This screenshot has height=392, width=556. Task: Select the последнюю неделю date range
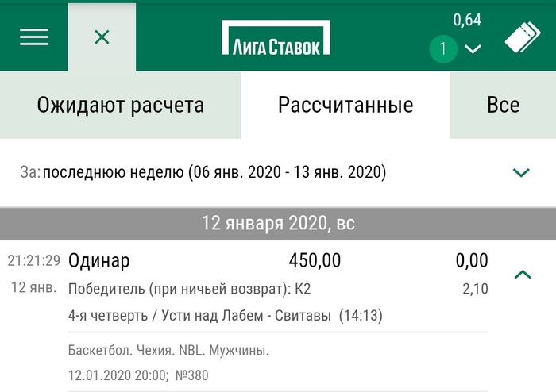click(214, 172)
